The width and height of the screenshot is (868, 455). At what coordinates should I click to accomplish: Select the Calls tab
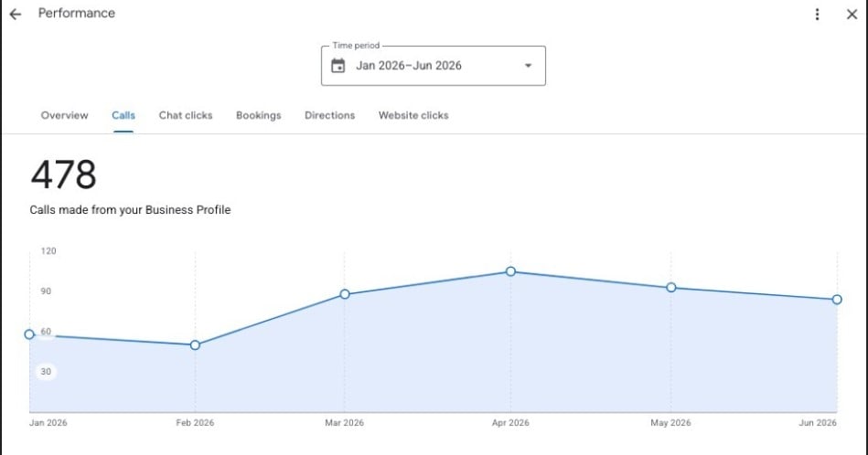pos(123,115)
